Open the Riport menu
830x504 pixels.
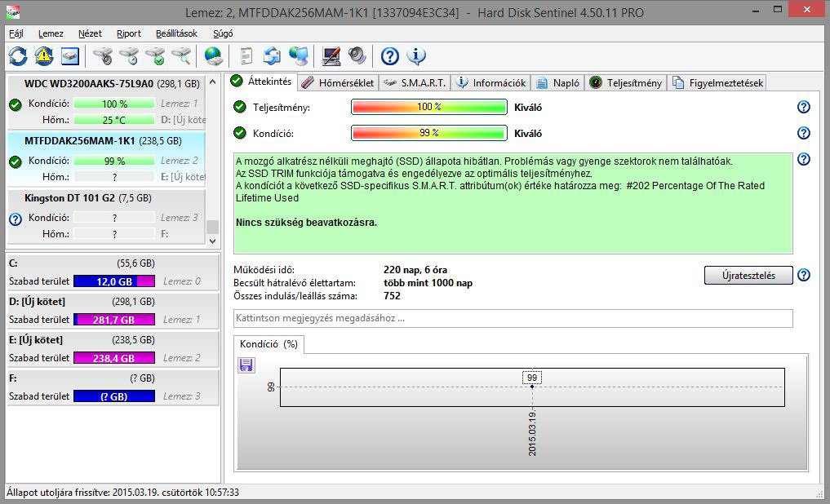[129, 33]
